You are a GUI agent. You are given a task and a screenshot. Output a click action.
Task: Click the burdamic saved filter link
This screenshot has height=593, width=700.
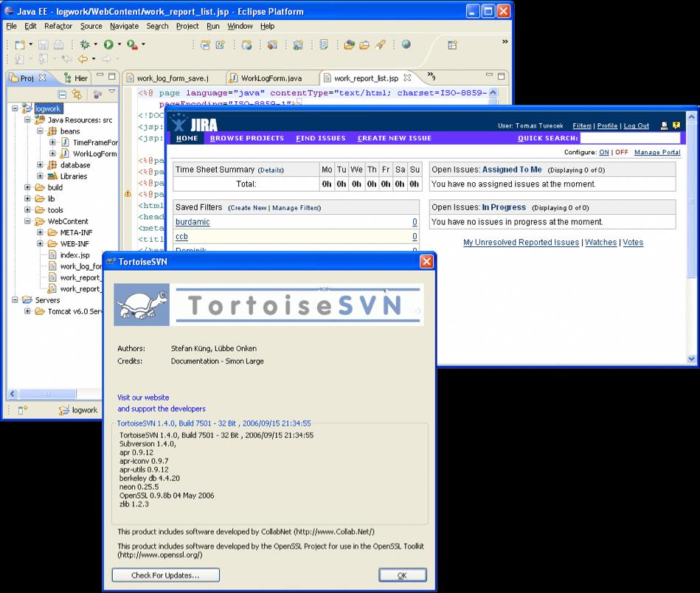193,222
